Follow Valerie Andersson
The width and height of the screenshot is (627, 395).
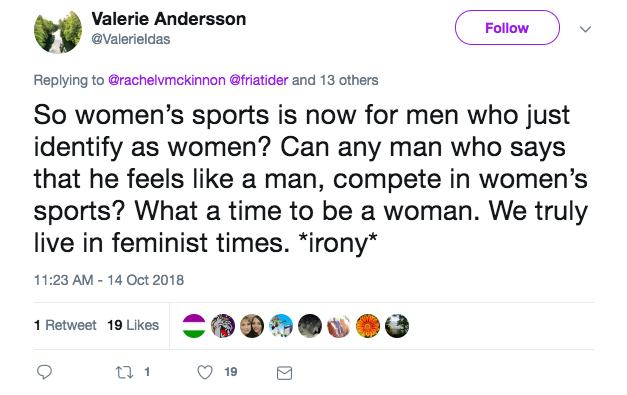pyautogui.click(x=507, y=28)
